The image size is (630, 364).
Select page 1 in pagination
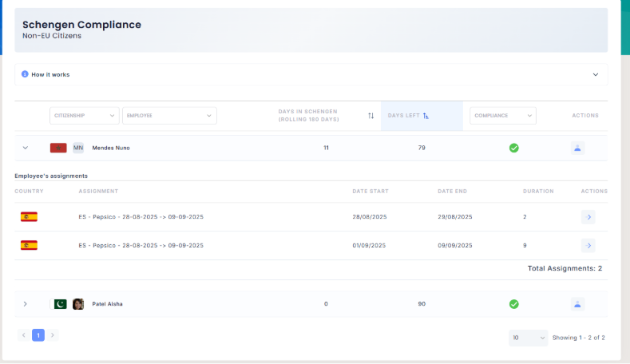tap(38, 335)
